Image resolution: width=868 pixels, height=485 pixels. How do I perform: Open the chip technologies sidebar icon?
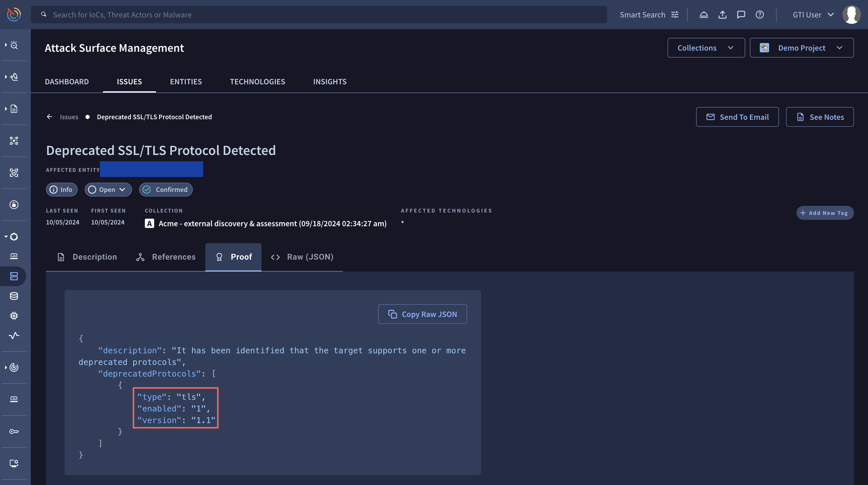[14, 315]
